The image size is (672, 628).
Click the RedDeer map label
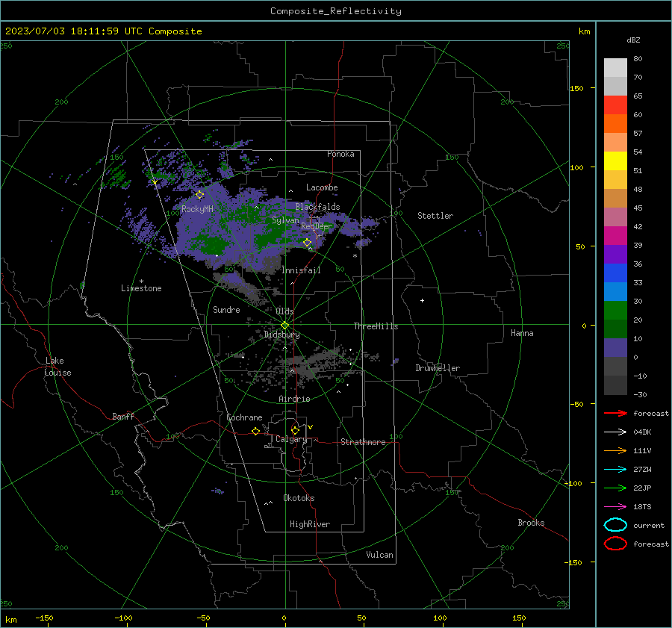tap(317, 226)
